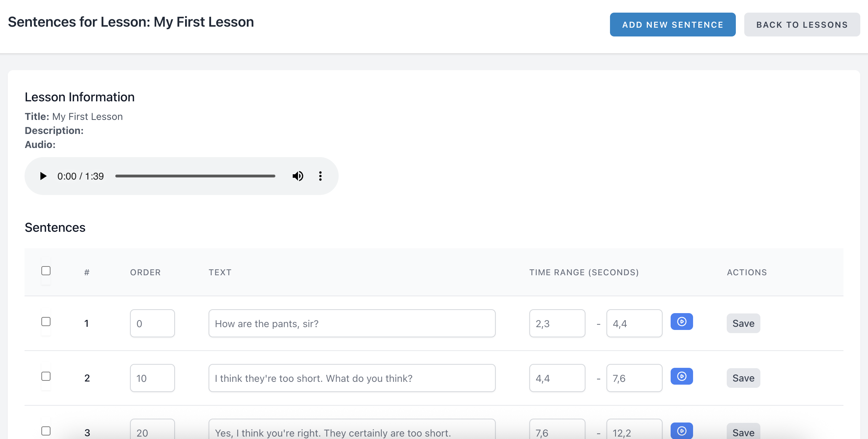Play the lesson audio
Screen dimensions: 868x439
click(x=43, y=176)
